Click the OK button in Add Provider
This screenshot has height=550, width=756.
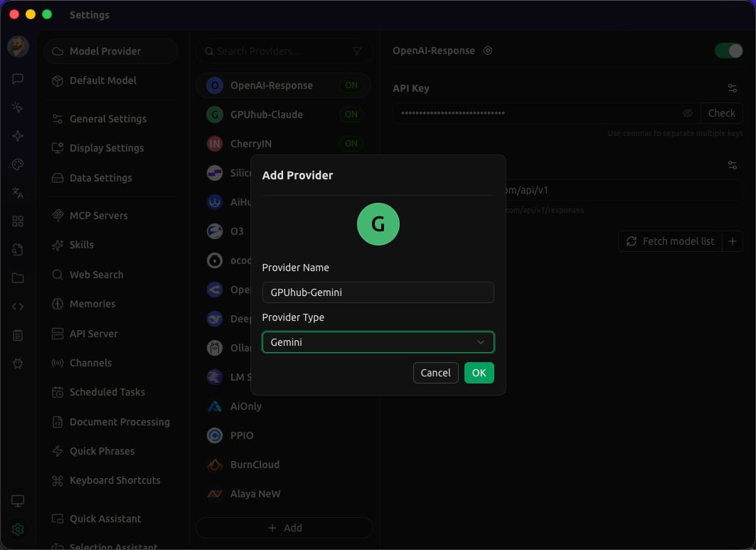(479, 373)
